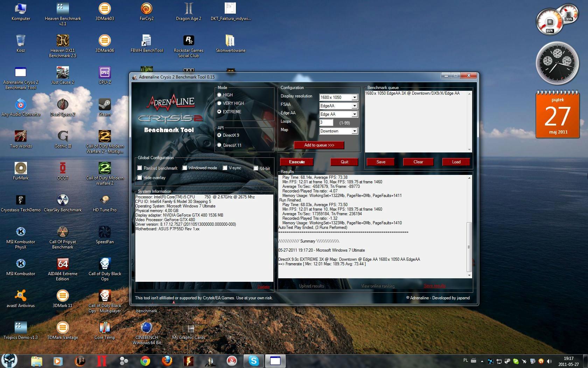
Task: Click the Execute button
Action: tap(297, 162)
